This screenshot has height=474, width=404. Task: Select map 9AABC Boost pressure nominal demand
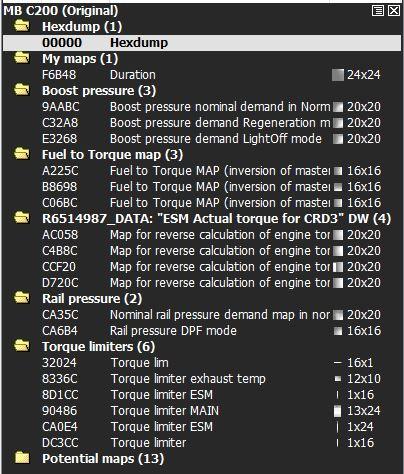tap(202, 107)
